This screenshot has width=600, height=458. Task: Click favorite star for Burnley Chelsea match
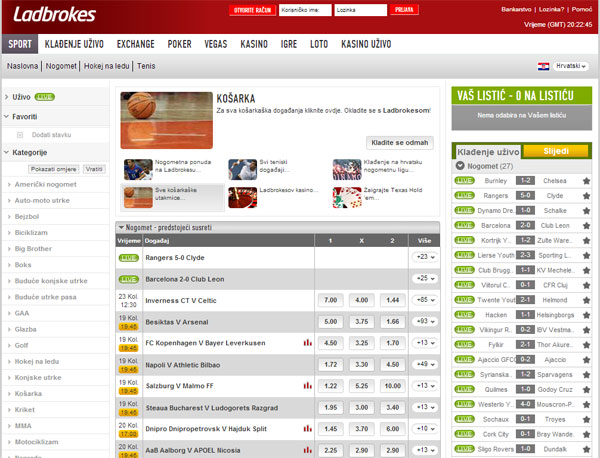pyautogui.click(x=586, y=181)
